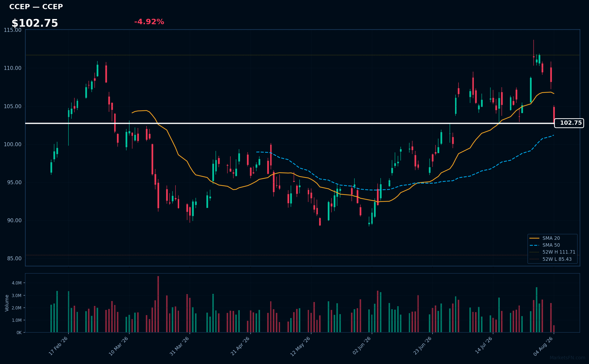Screen dimensions: 589x364
Task: Click the 1.0M volume axis label
Action: tap(17, 320)
